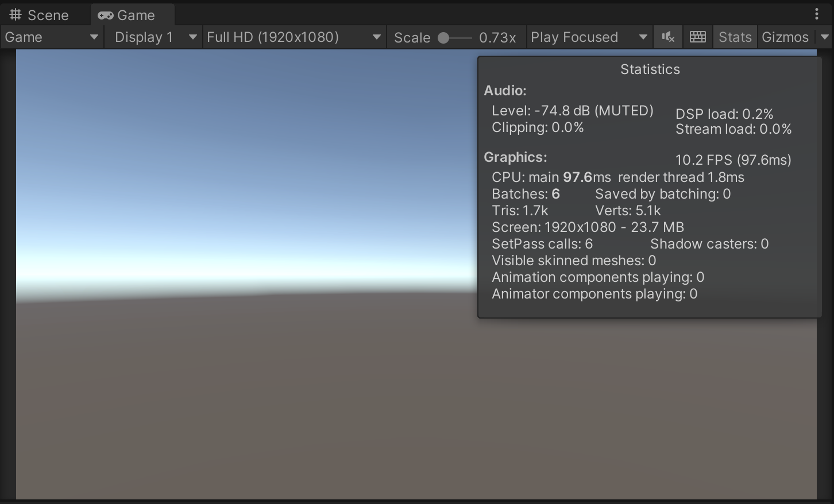834x504 pixels.
Task: Open the three-dot options menu of the panel
Action: tap(817, 14)
